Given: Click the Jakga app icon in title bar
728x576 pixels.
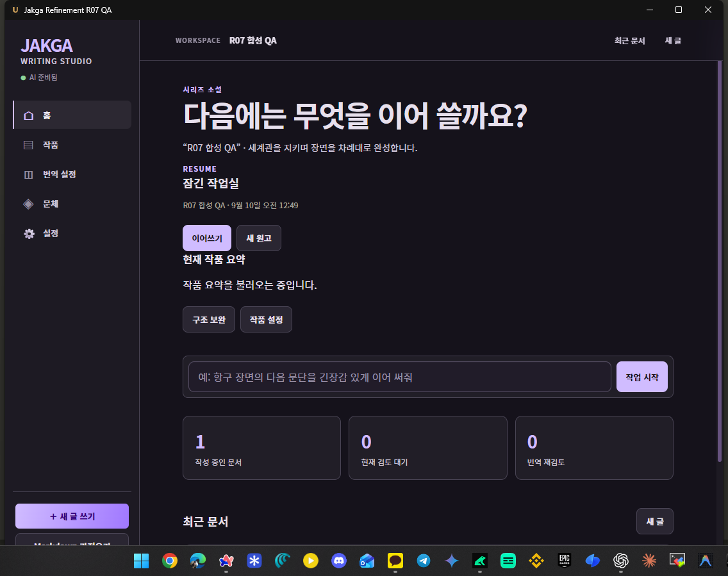Looking at the screenshot, I should 15,10.
